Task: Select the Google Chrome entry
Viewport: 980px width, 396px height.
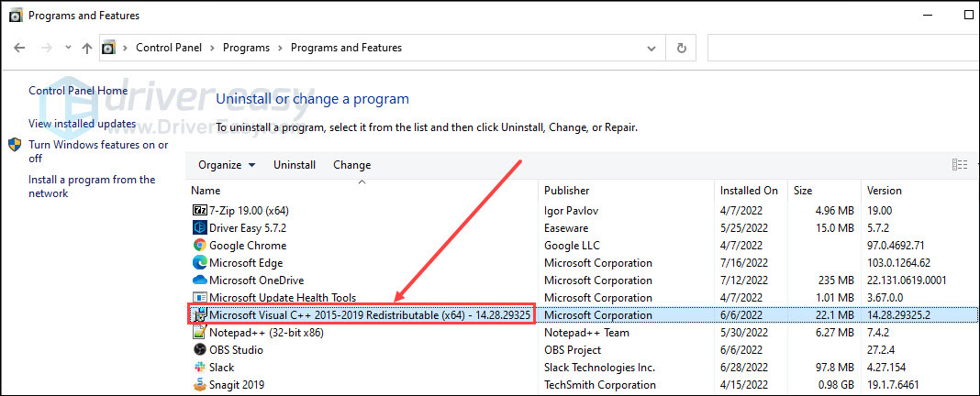Action: [x=248, y=246]
